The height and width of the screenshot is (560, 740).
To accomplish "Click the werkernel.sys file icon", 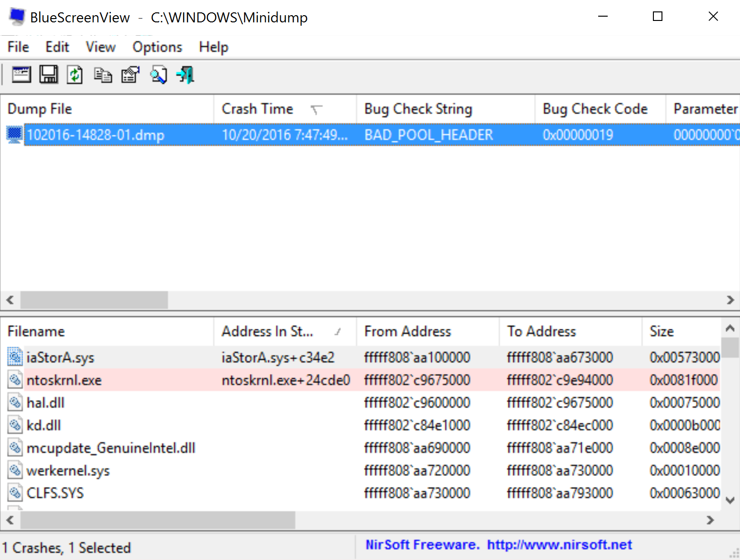I will 15,470.
